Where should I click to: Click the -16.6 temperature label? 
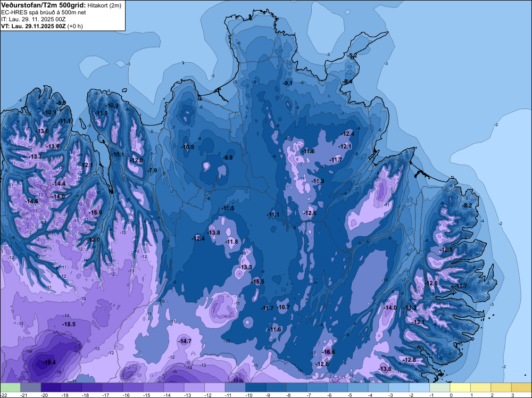coord(328,352)
